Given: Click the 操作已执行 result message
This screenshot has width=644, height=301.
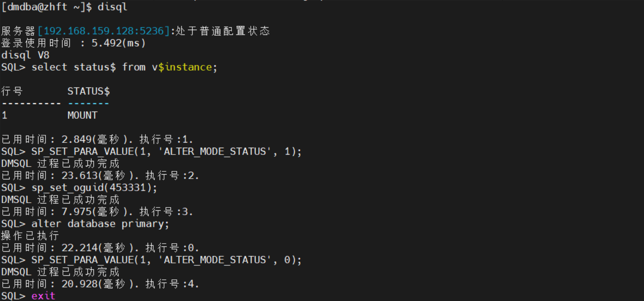Looking at the screenshot, I should point(30,236).
